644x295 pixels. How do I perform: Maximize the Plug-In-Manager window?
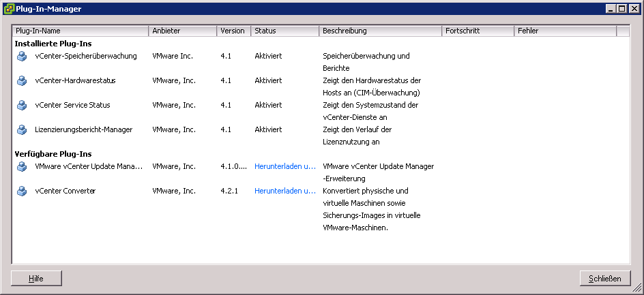point(621,8)
